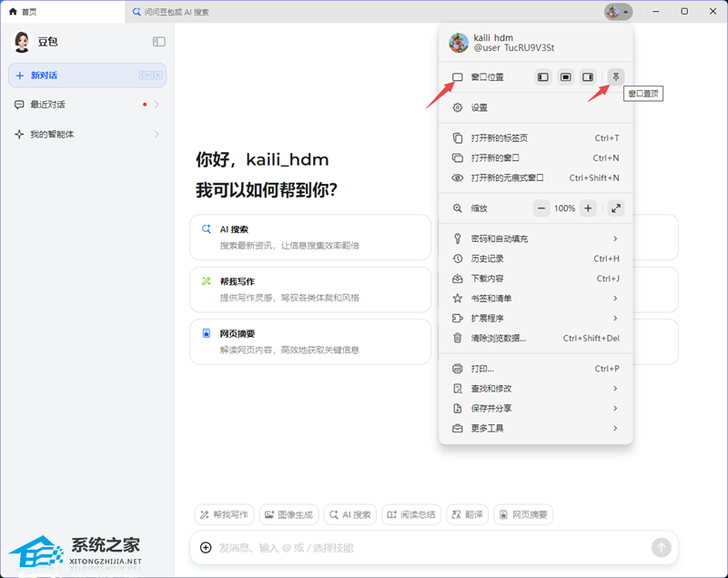Click 网页摘要 skill chip above input
The image size is (728, 578).
pos(523,514)
